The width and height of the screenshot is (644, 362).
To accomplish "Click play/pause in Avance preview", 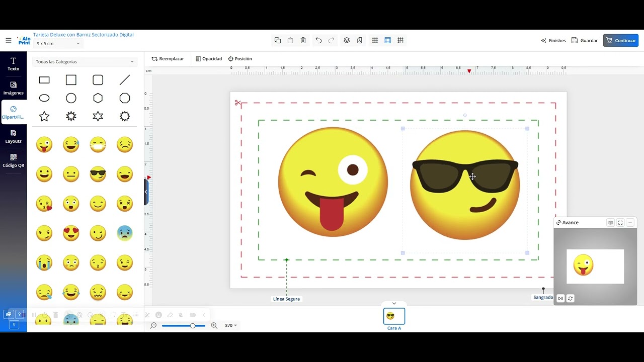I will [x=560, y=299].
